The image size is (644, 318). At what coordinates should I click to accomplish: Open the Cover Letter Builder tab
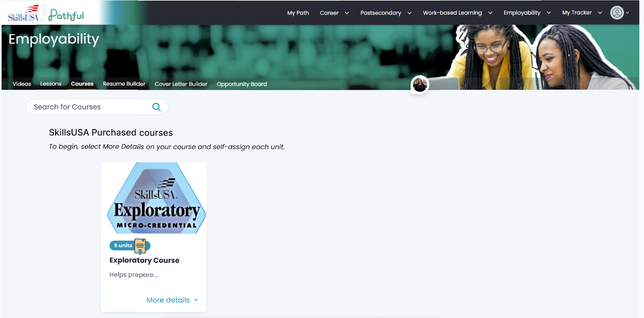(x=181, y=84)
